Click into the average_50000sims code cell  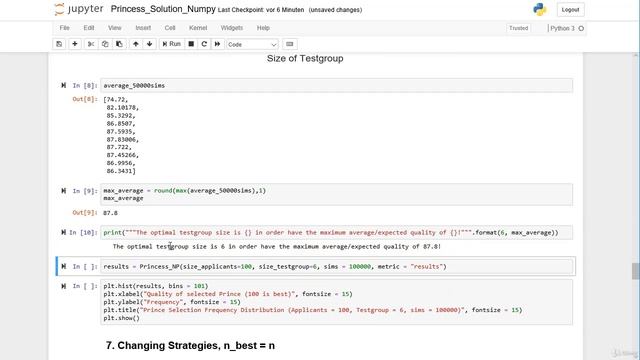click(x=336, y=85)
